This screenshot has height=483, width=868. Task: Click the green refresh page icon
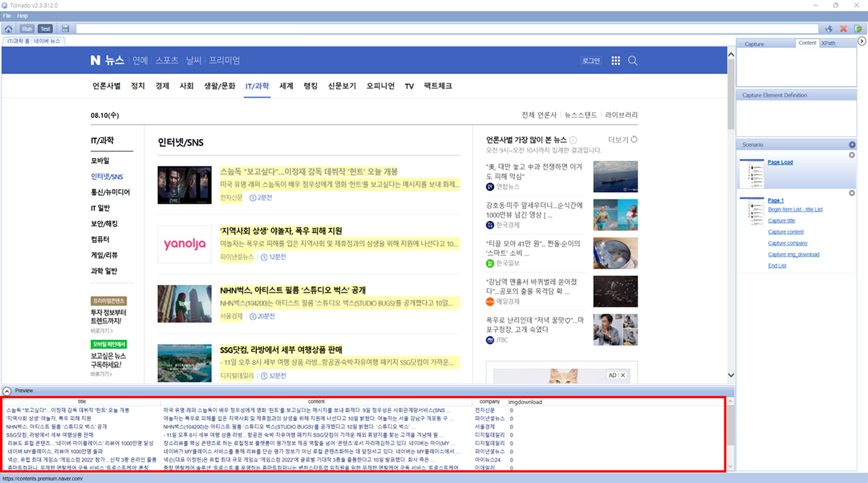pos(859,28)
